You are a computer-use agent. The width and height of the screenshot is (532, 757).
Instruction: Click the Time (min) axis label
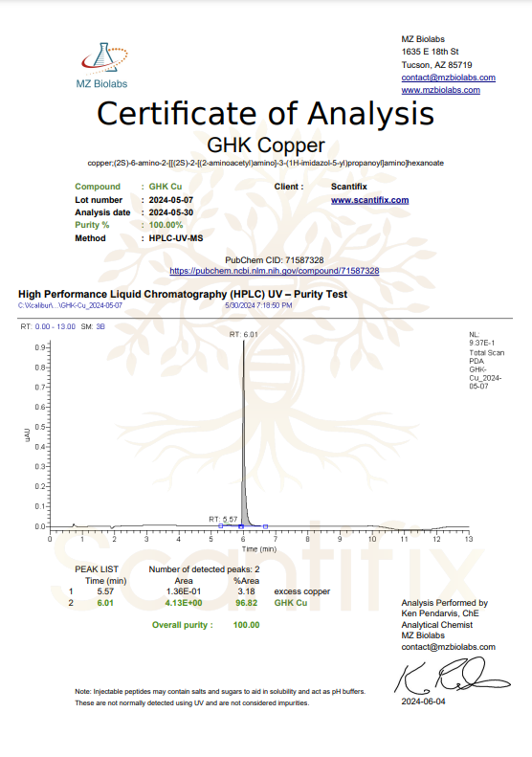pyautogui.click(x=258, y=549)
